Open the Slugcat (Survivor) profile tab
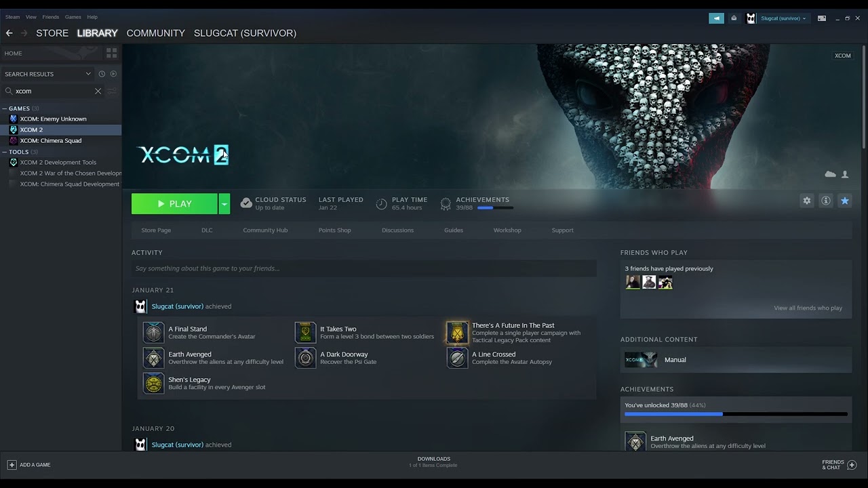Image resolution: width=868 pixels, height=488 pixels. [x=245, y=33]
